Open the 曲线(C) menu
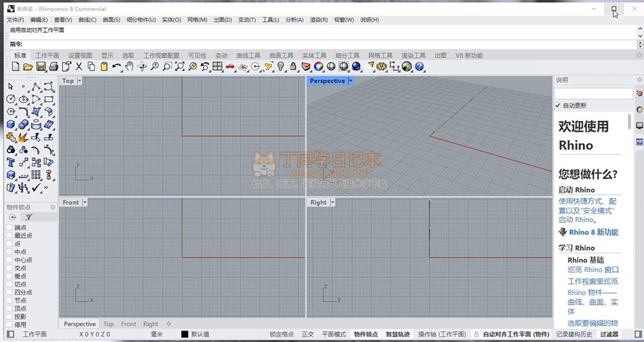Screen dimensions: 644x342 [x=87, y=19]
